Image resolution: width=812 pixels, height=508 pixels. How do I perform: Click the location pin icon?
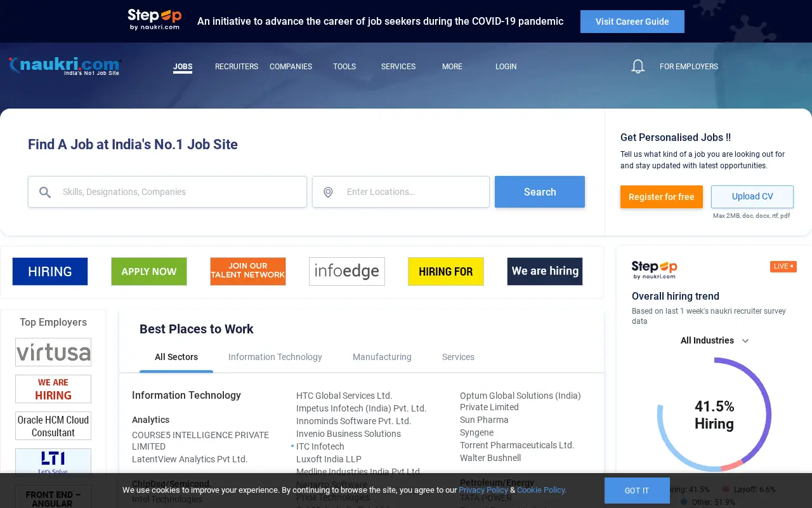point(328,192)
